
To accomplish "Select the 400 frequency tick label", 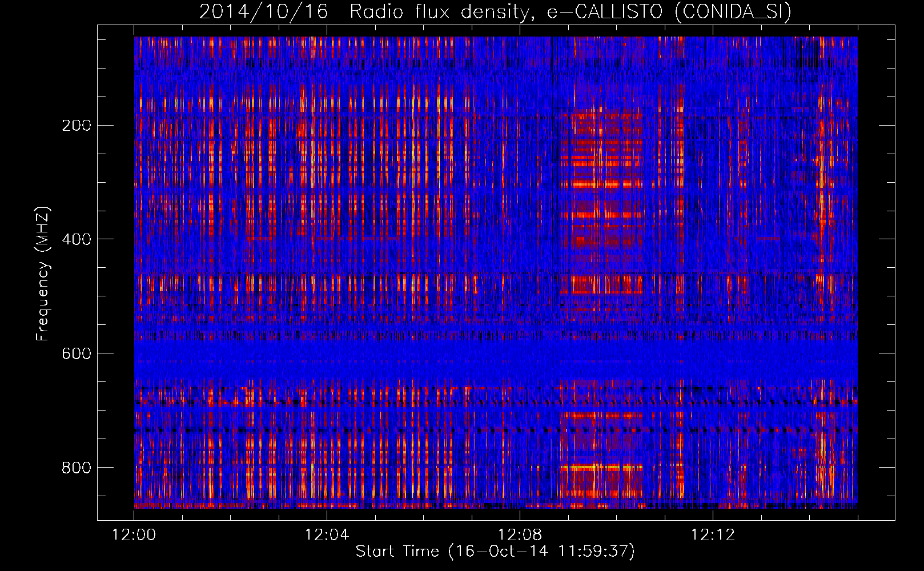I will pyautogui.click(x=76, y=239).
